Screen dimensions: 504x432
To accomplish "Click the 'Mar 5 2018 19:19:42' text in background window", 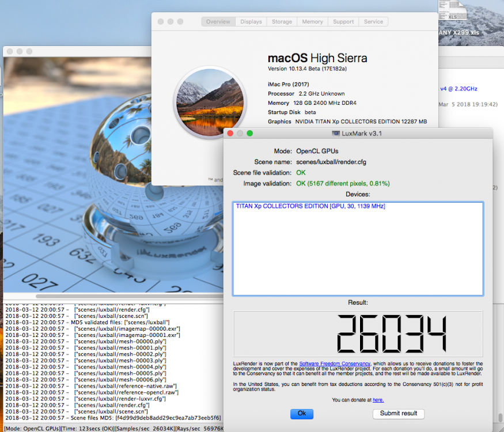I will (468, 104).
